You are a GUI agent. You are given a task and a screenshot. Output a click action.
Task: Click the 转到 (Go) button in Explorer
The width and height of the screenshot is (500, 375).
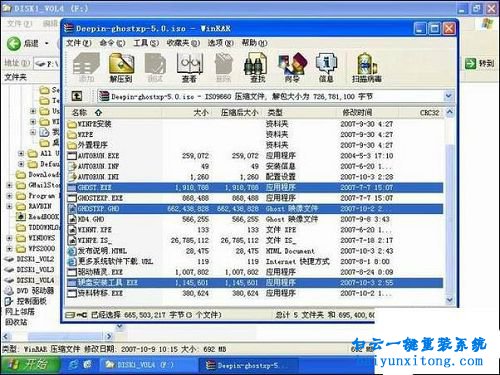(x=479, y=63)
